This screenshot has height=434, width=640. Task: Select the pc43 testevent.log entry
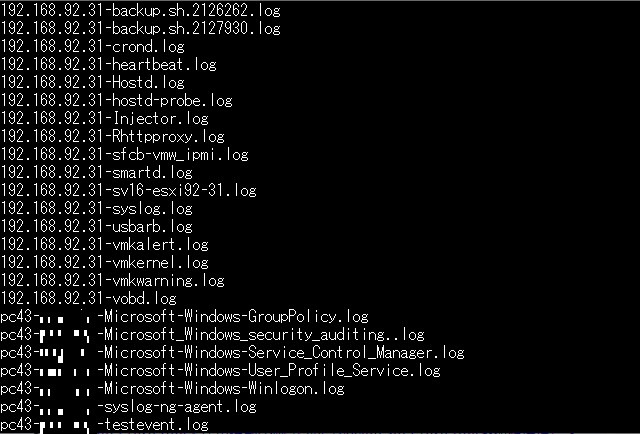(x=104, y=424)
